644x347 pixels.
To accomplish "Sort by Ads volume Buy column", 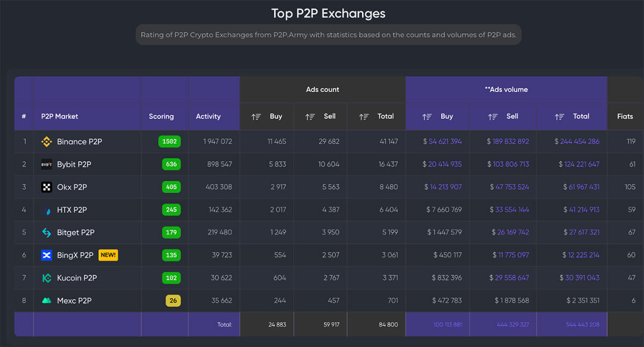I will pos(427,116).
